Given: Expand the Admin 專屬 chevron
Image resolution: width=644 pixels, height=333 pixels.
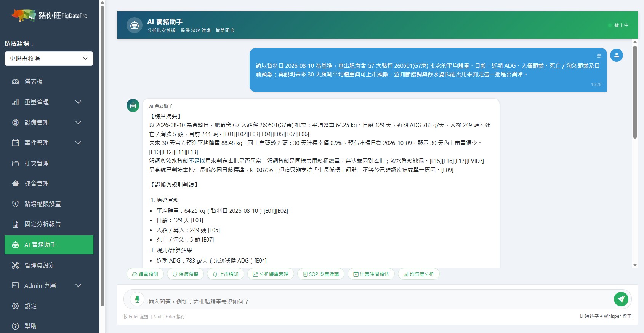Looking at the screenshot, I should click(78, 285).
